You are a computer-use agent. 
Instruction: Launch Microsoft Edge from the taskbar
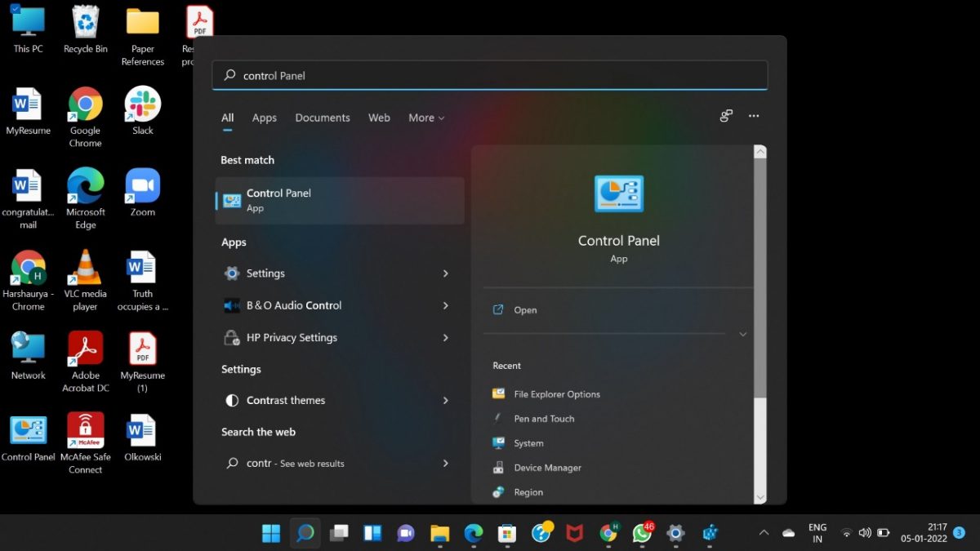(473, 533)
